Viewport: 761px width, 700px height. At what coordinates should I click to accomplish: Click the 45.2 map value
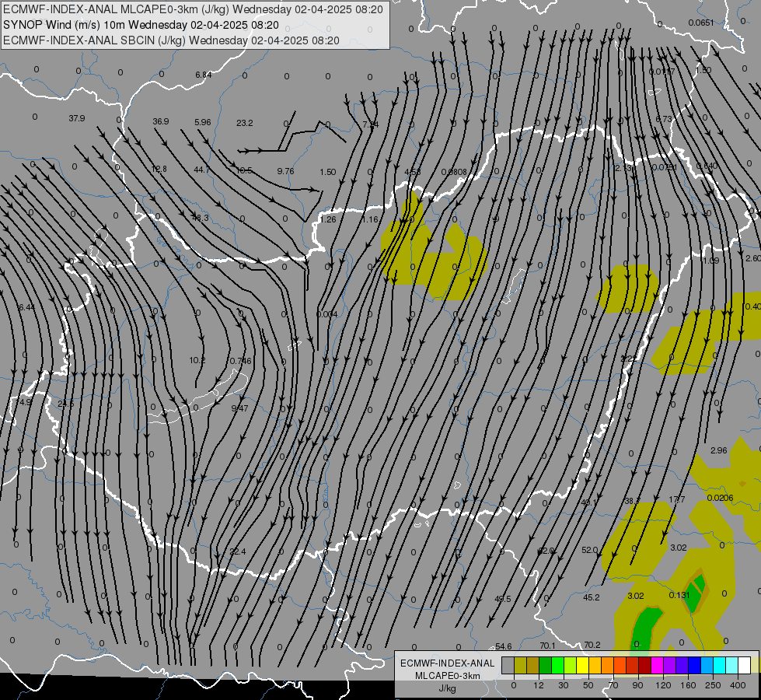click(x=591, y=597)
